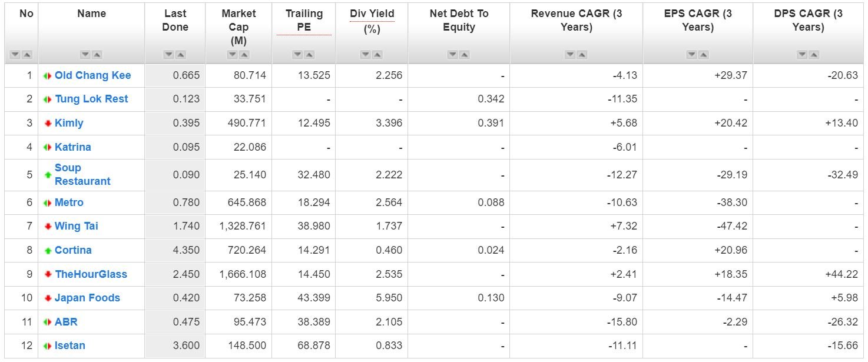Screen dimensions: 868x362
Task: Click the unchanged-price icon beside Katrina
Action: click(48, 147)
